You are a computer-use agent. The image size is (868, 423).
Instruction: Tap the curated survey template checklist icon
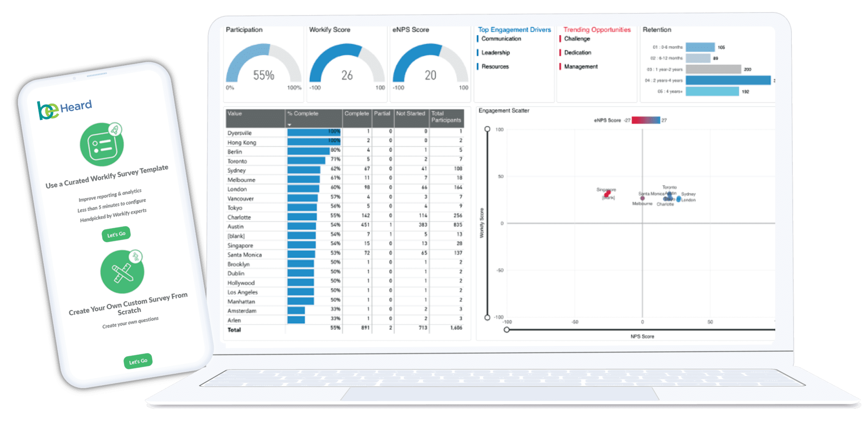(102, 145)
